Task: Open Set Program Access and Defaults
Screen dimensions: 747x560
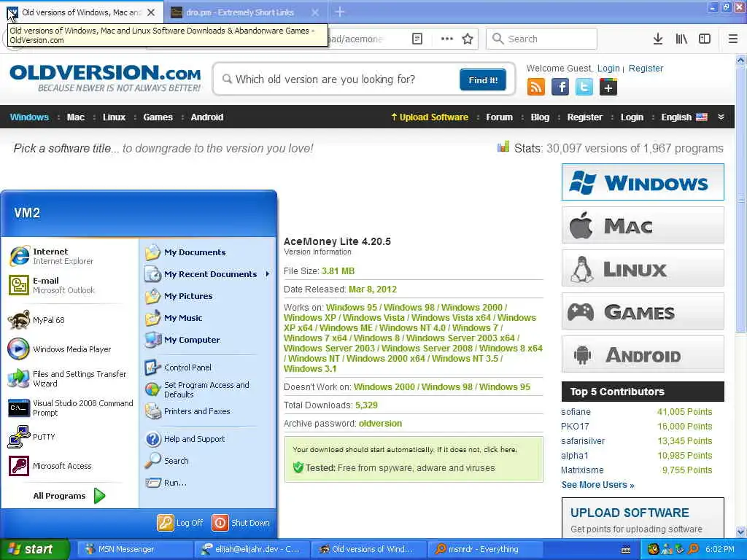Action: 197,389
